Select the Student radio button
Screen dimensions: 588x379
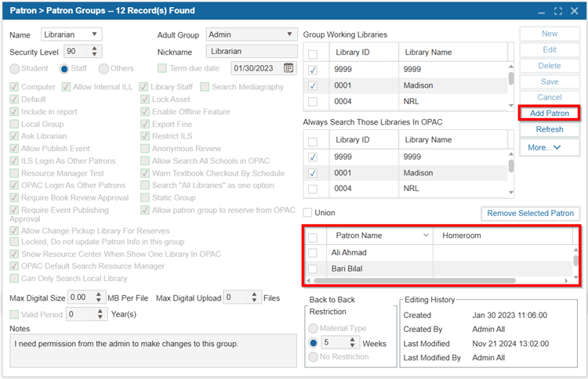pyautogui.click(x=15, y=69)
